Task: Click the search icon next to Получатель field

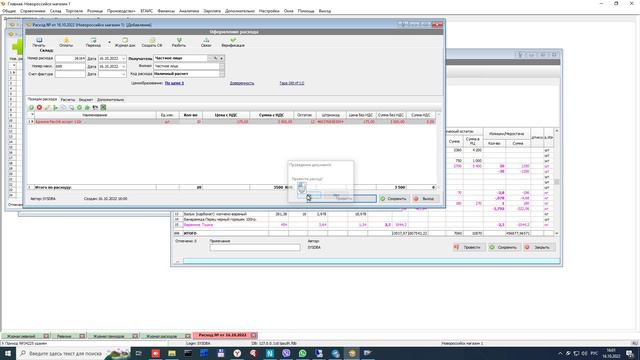Action: (216, 58)
